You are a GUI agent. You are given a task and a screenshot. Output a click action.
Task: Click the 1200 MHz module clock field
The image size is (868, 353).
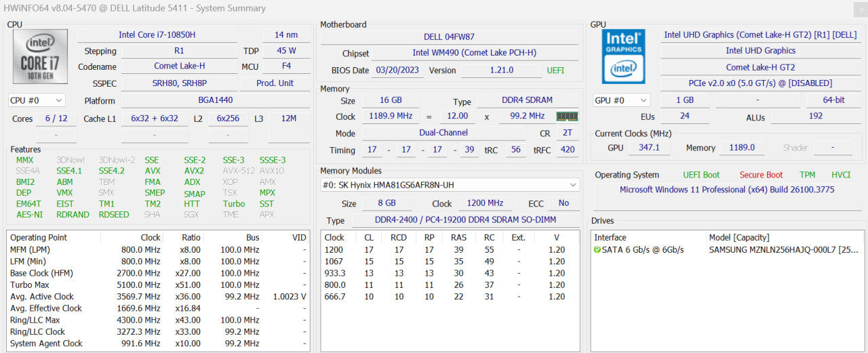click(486, 203)
